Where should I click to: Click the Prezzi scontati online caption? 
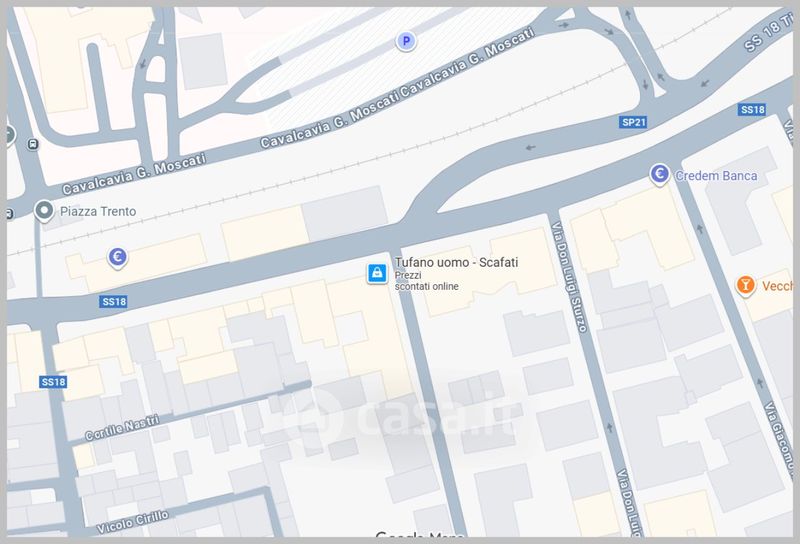pyautogui.click(x=426, y=281)
